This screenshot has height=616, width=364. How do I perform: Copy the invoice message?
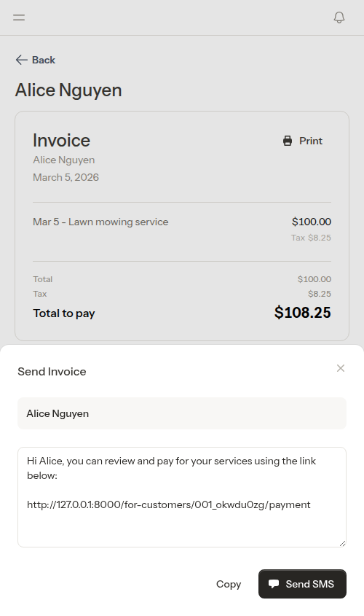(229, 584)
